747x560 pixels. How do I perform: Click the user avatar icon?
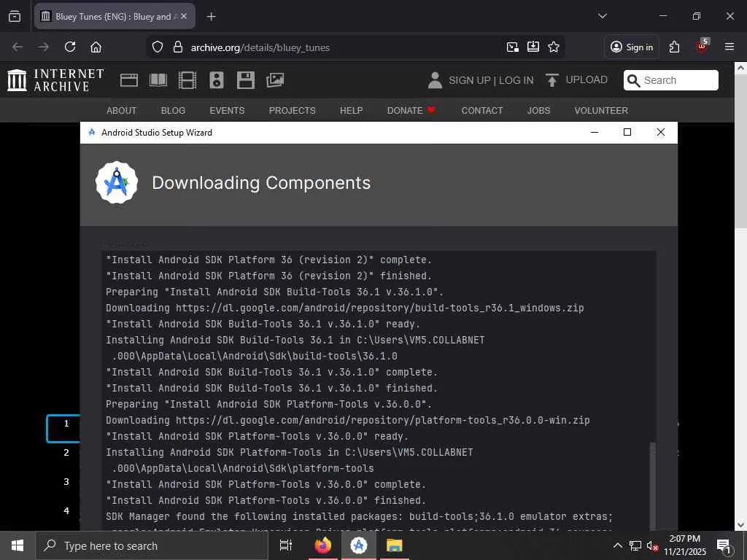point(435,80)
